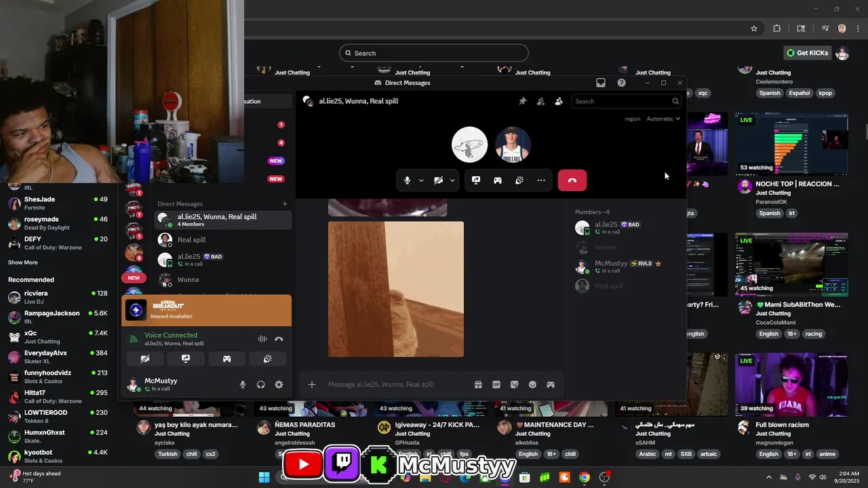This screenshot has height=488, width=868.
Task: Share screen from the voice panel
Action: 186,359
